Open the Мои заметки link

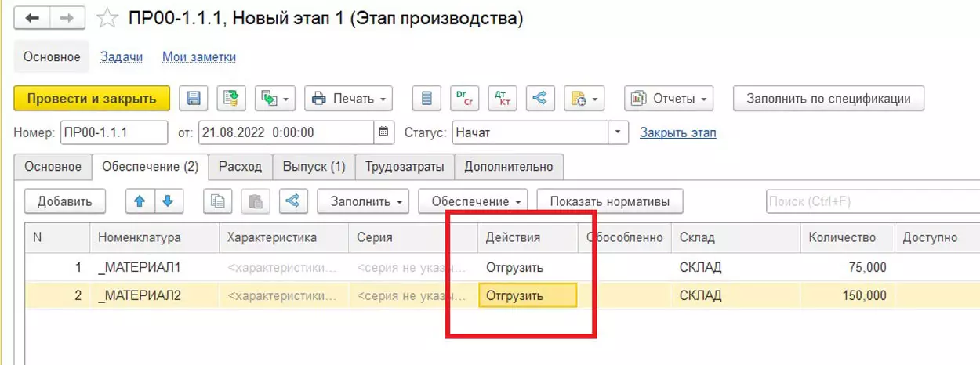tap(199, 56)
